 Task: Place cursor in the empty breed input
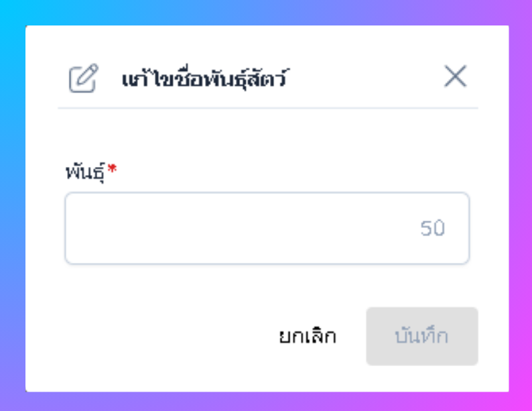241,229
